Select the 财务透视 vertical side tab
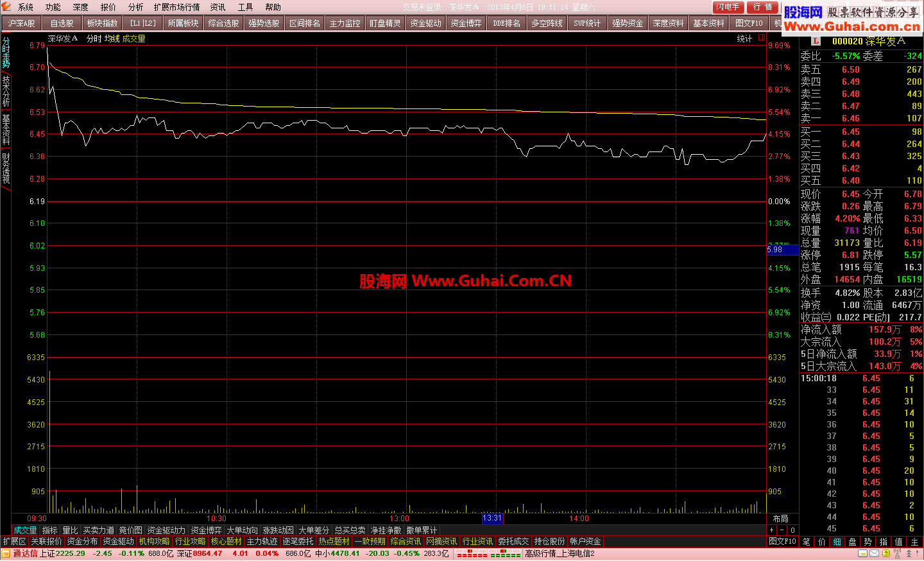This screenshot has width=924, height=561. tap(6, 168)
